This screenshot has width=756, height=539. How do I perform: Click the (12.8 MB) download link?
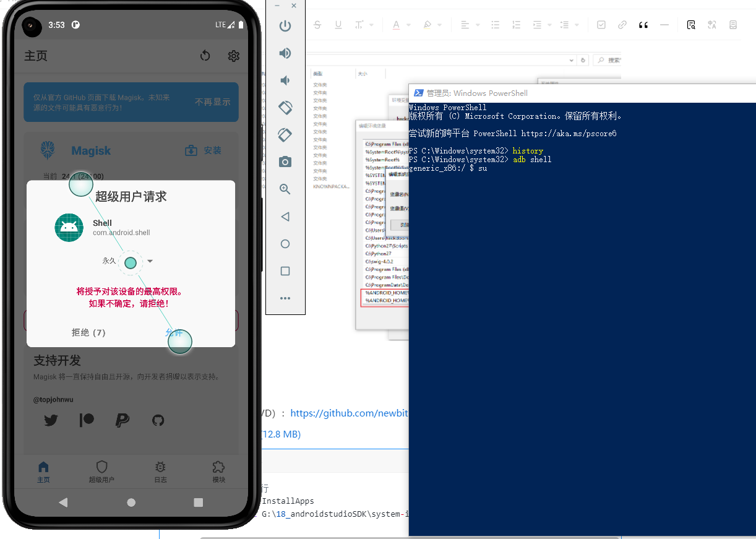281,434
